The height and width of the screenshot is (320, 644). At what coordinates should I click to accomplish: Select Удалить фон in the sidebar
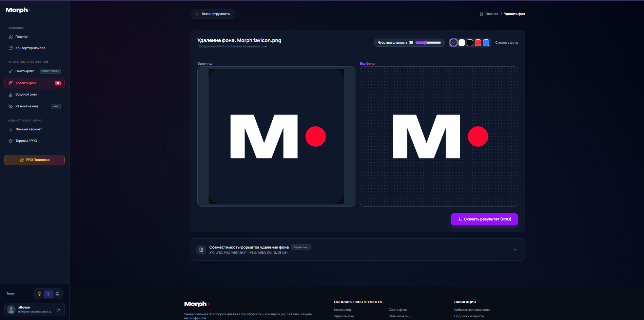tap(35, 83)
